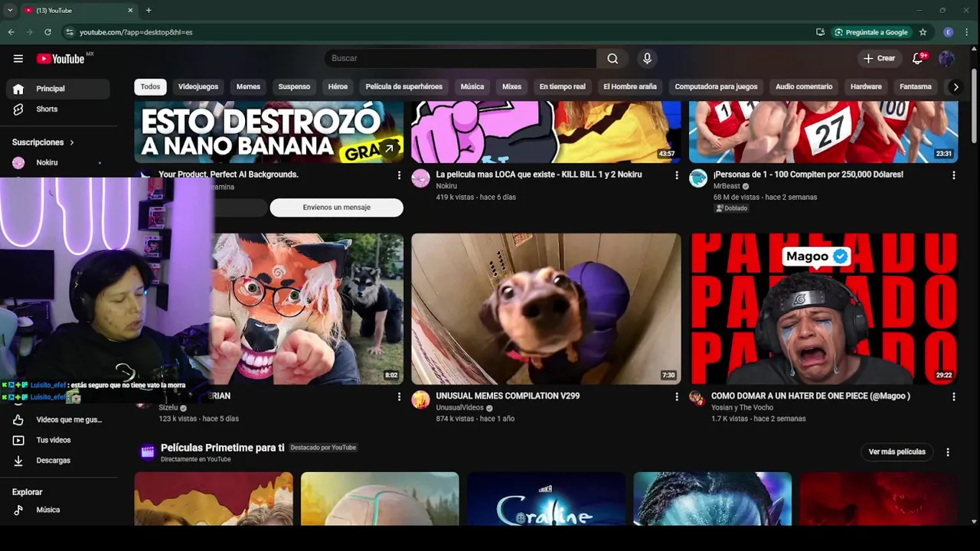Viewport: 980px width, 551px height.
Task: Start voice search with microphone icon
Action: (647, 58)
